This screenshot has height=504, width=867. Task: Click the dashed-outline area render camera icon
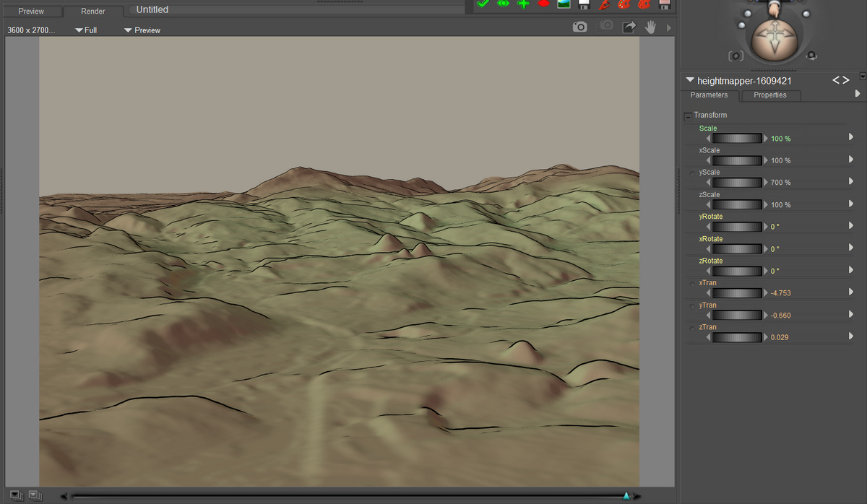point(606,26)
